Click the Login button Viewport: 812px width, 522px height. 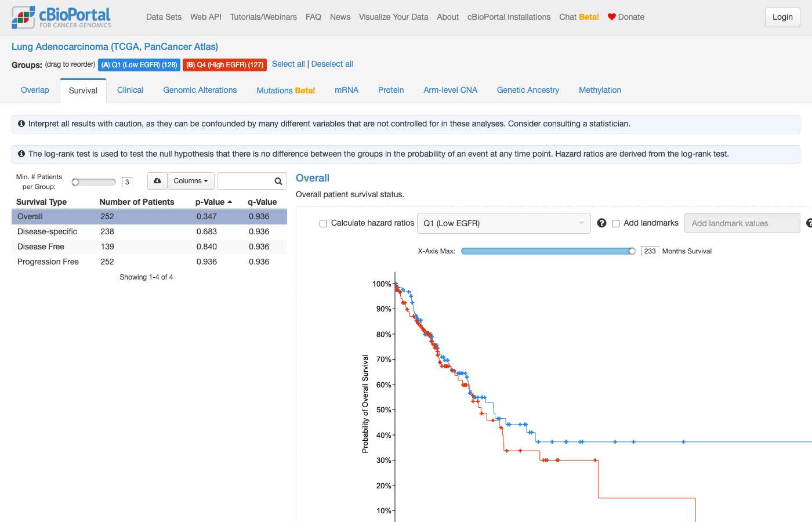point(782,17)
